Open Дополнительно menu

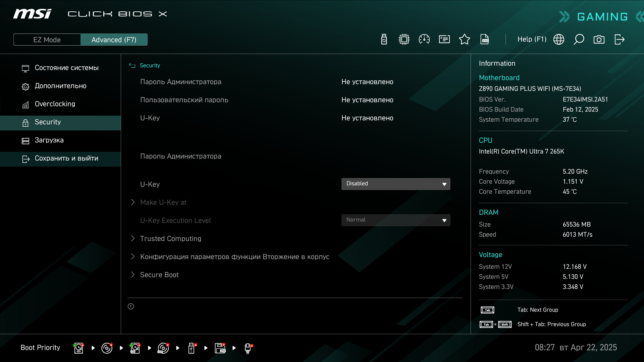tap(60, 86)
